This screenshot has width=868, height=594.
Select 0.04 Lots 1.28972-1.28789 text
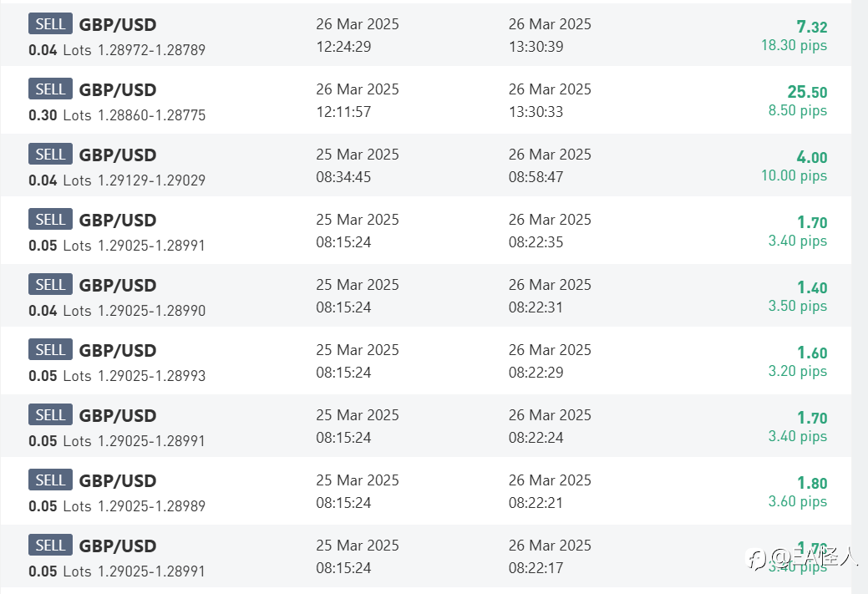117,50
